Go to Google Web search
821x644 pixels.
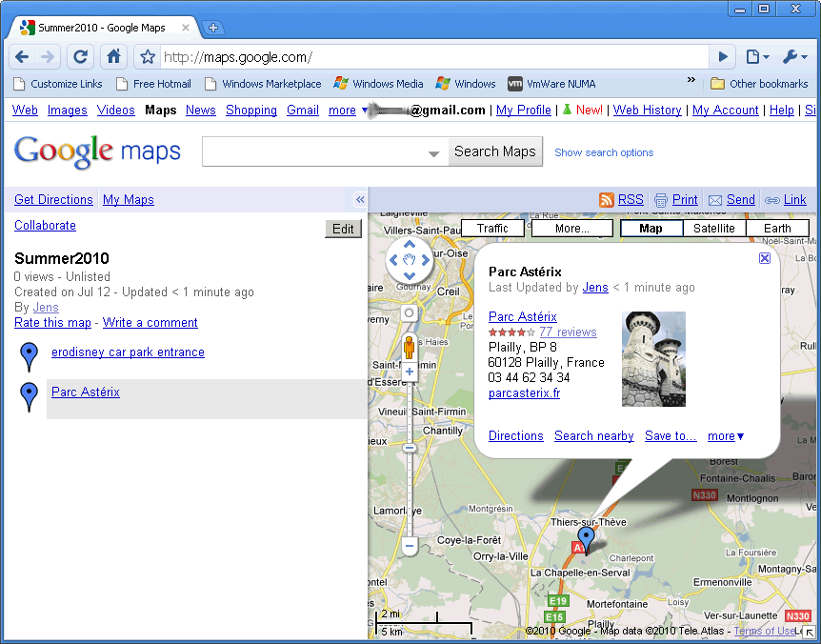click(25, 110)
